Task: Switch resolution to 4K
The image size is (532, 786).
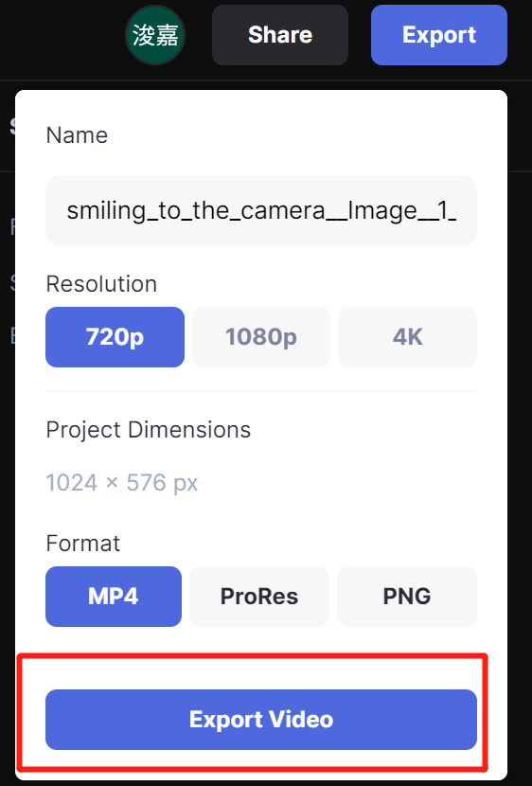Action: 407,337
